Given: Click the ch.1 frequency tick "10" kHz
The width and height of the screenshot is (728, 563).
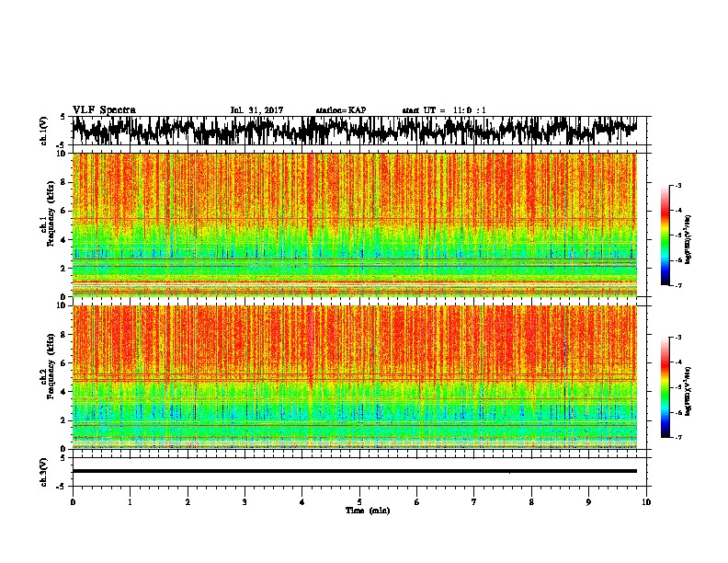Looking at the screenshot, I should [x=63, y=154].
